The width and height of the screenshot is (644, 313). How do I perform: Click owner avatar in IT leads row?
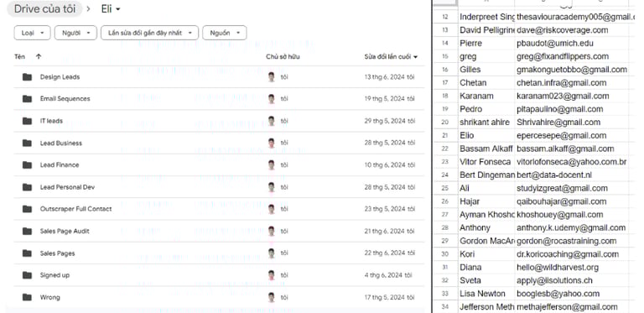(x=271, y=121)
